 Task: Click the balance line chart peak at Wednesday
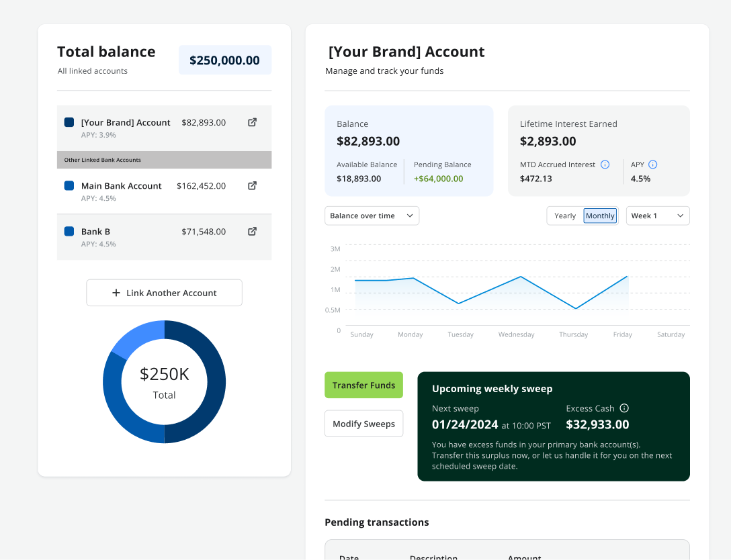(521, 277)
